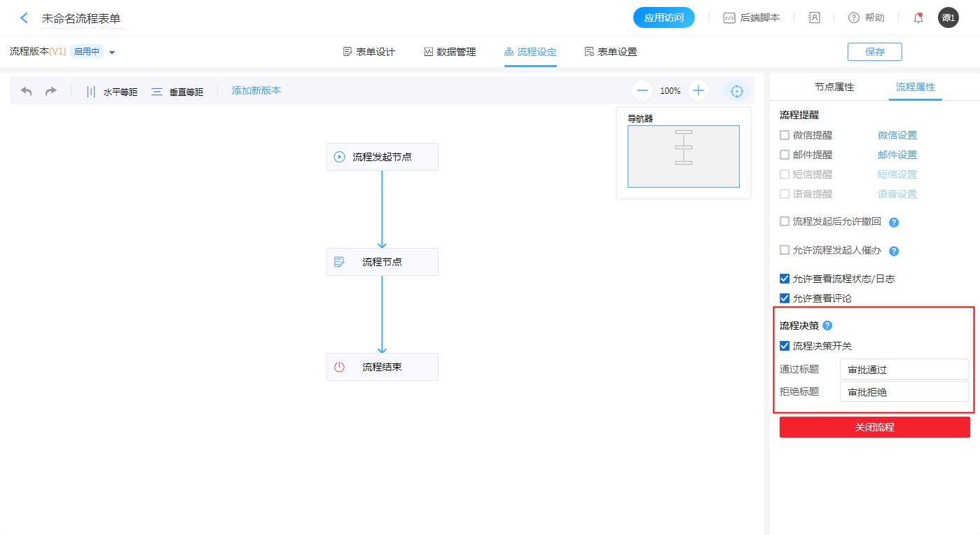Click the undo arrow icon
980x535 pixels.
coord(27,91)
